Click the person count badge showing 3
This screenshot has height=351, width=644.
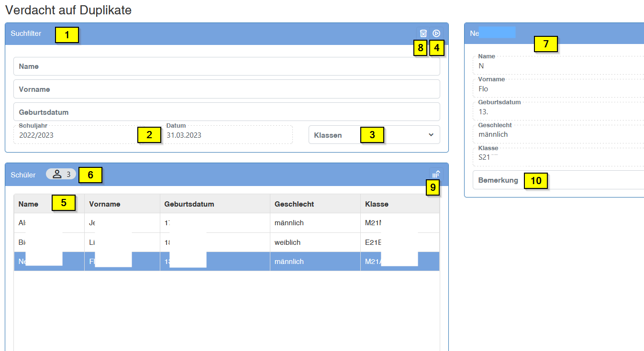61,175
